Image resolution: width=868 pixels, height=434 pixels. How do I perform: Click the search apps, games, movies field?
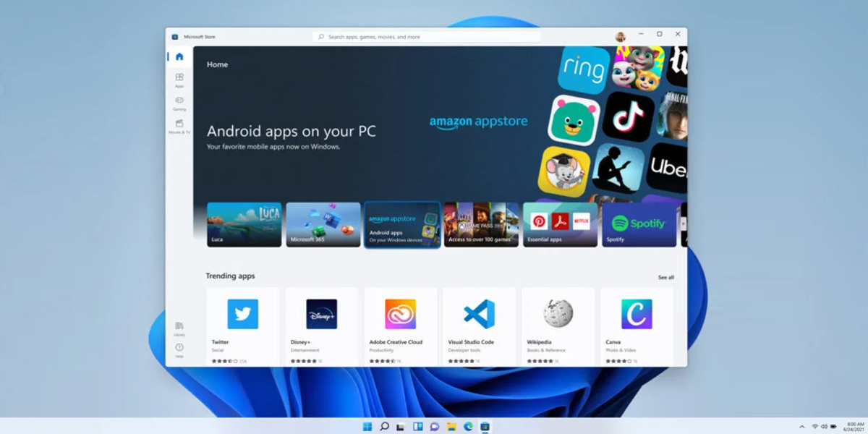pos(427,36)
